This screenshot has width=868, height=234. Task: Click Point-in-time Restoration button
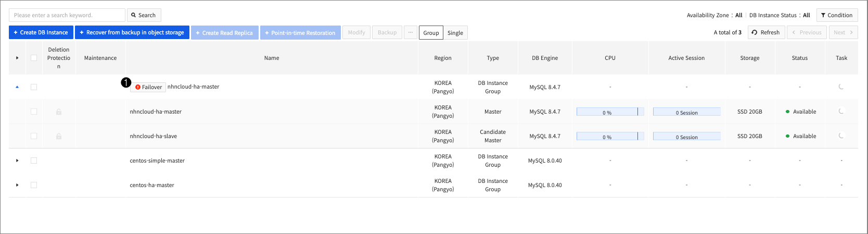pos(300,32)
